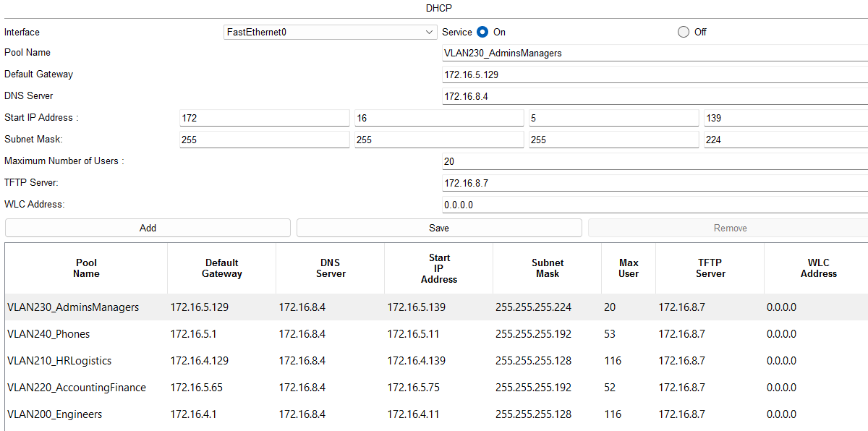Screen dimensions: 868x431
Task: Click start IP cell 172.16.4.11
Action: point(439,414)
